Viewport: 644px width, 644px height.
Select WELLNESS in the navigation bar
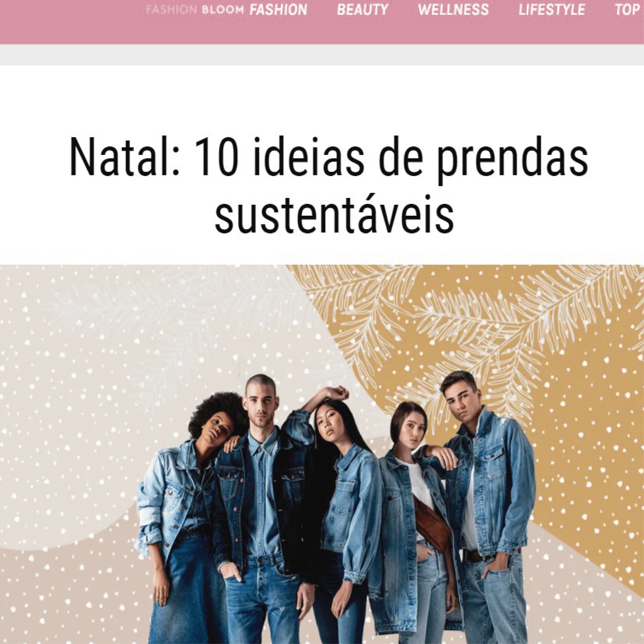click(453, 10)
